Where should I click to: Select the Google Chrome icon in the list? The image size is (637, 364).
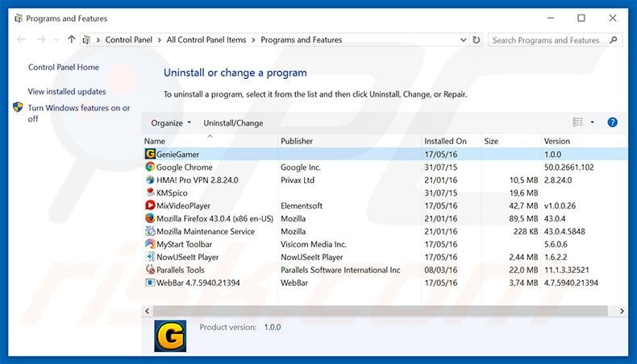pos(150,167)
